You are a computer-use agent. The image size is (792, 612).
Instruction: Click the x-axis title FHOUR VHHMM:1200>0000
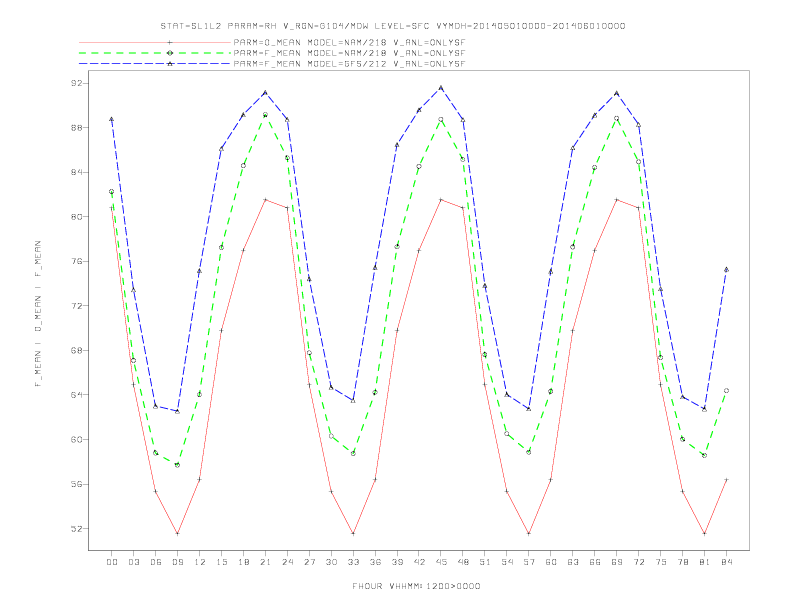(x=416, y=586)
